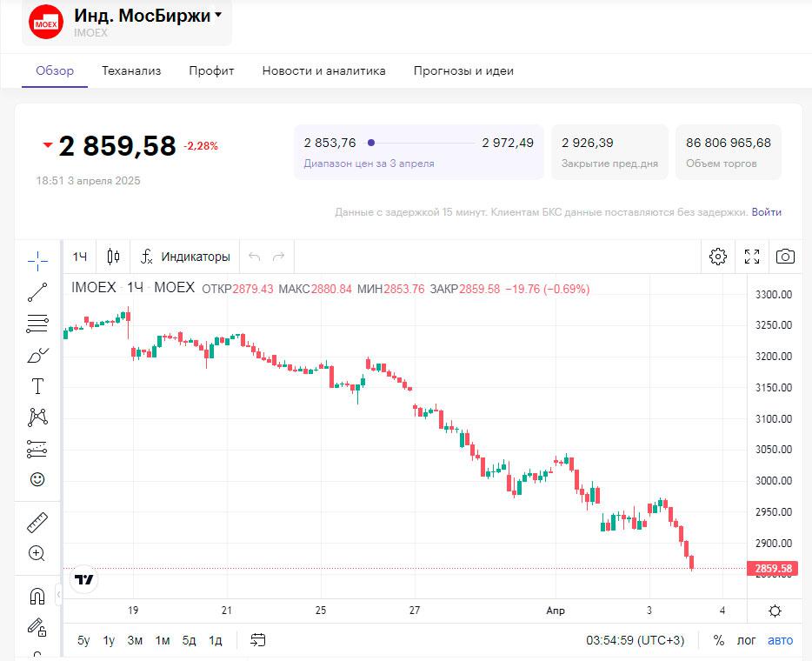The image size is (812, 661).
Task: Expand the Инд. МосБиржи instrument dropdown
Action: coord(218,15)
